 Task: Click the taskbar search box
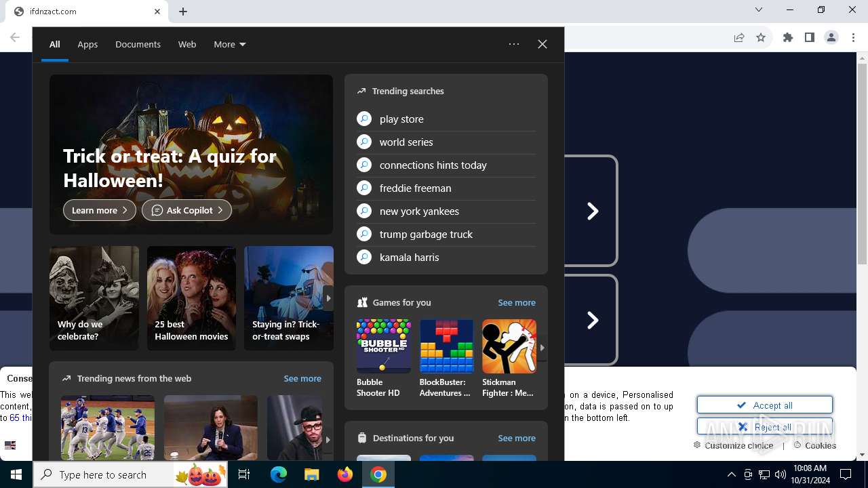[130, 474]
